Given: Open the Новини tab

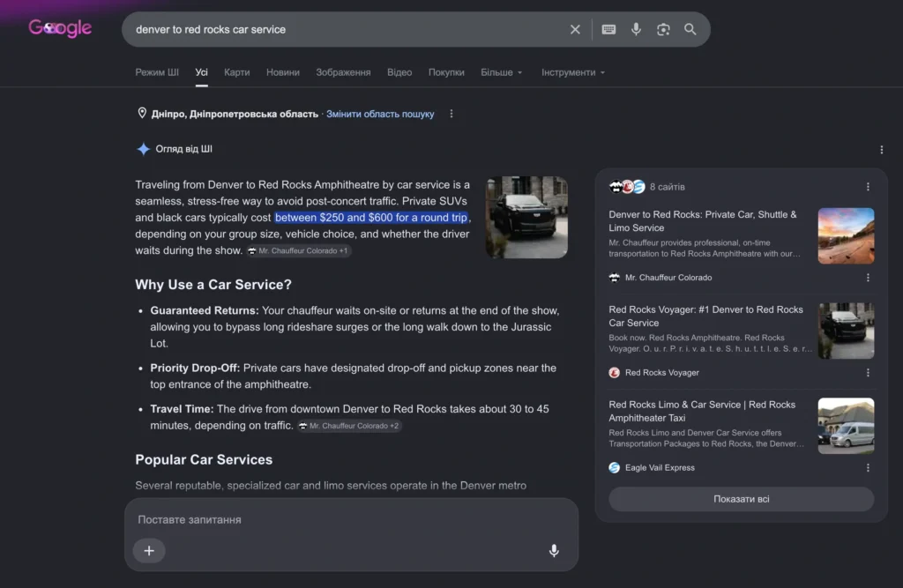Looking at the screenshot, I should point(283,72).
